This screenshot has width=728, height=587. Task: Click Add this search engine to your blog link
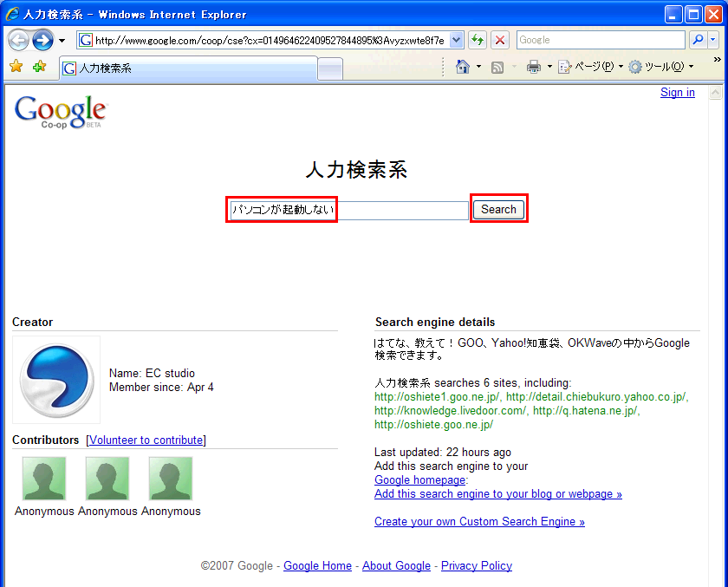click(498, 493)
